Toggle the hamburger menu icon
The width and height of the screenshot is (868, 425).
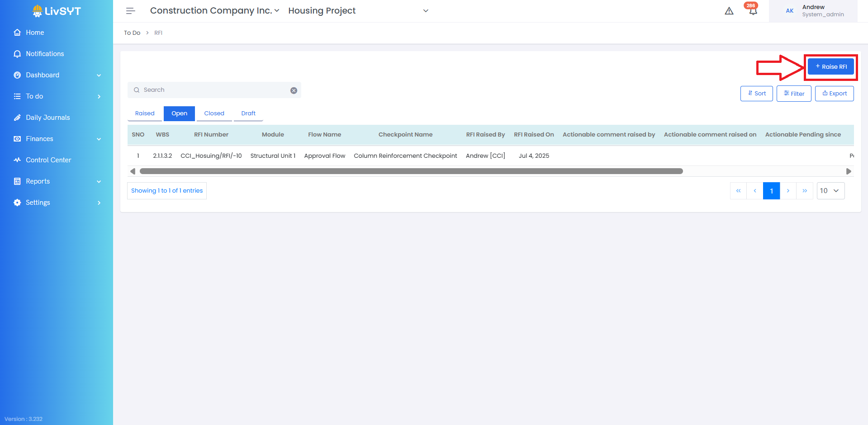point(131,11)
